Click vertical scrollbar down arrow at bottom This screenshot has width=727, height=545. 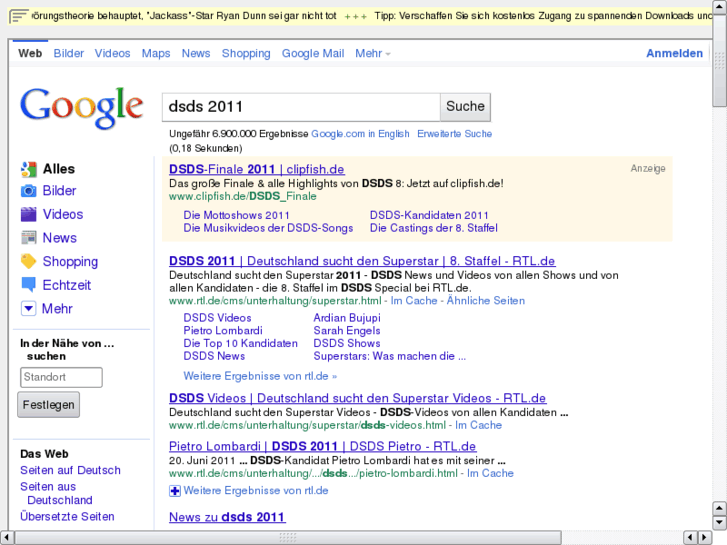pyautogui.click(x=719, y=523)
